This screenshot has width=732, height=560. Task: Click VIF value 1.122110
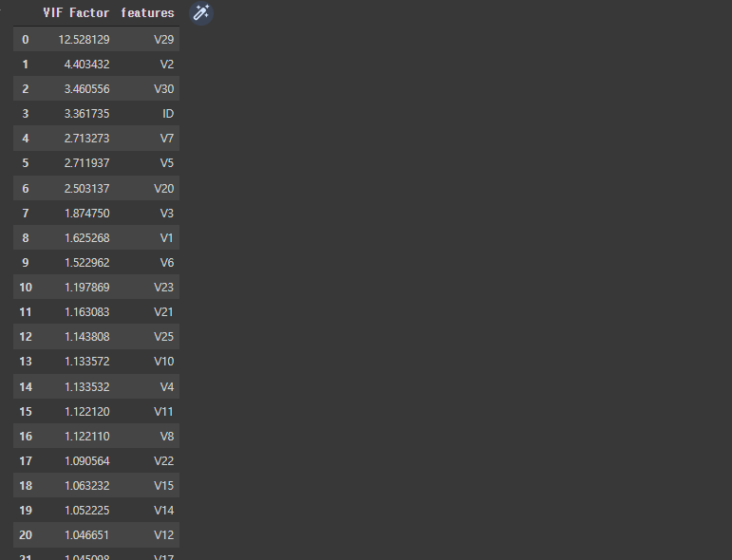pyautogui.click(x=86, y=437)
